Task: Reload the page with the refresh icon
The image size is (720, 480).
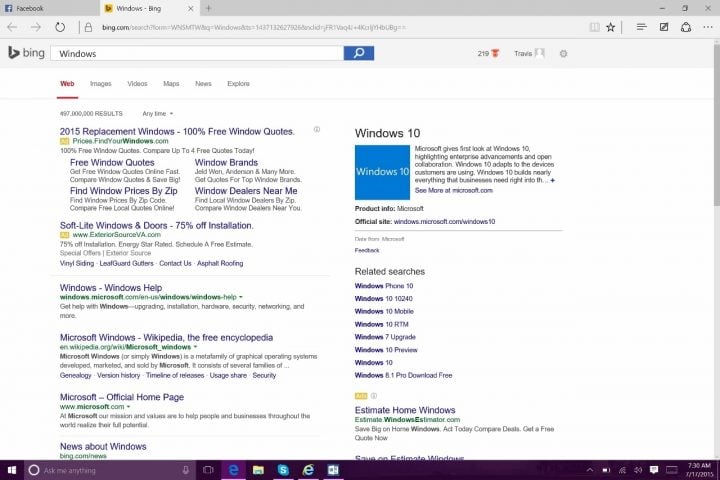Action: [60, 27]
